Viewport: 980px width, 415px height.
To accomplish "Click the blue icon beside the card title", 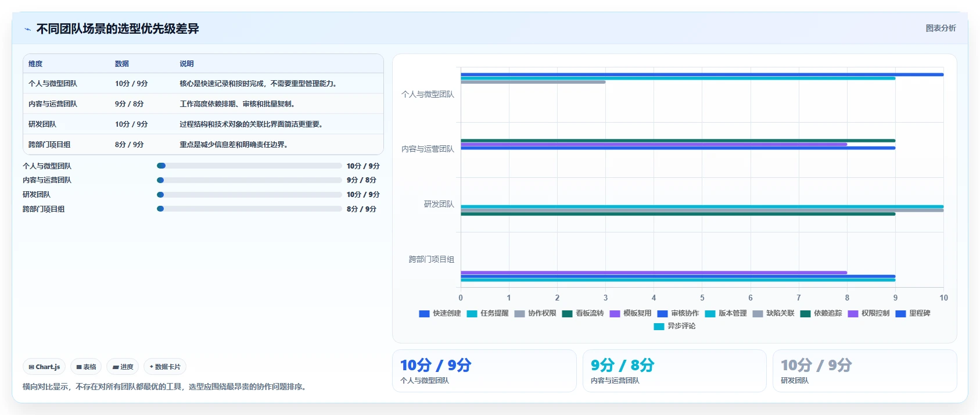I will (27, 29).
